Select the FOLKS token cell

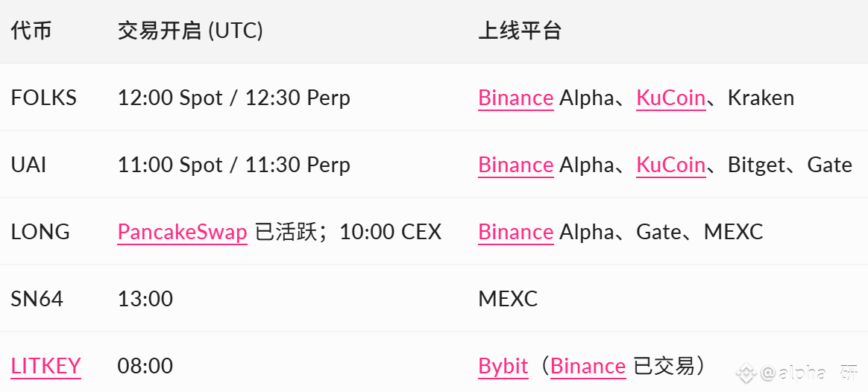pyautogui.click(x=43, y=98)
